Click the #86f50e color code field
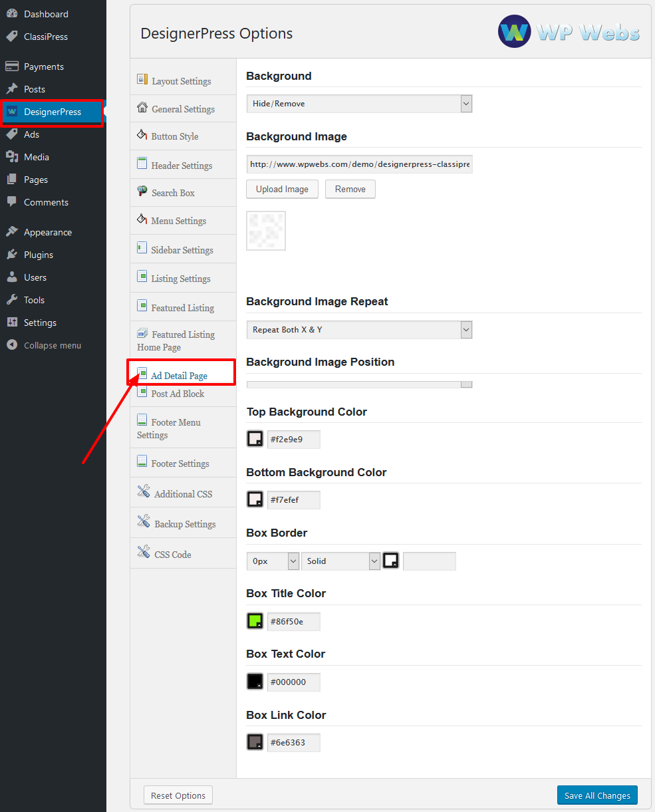Viewport: 655px width, 812px height. (x=293, y=622)
